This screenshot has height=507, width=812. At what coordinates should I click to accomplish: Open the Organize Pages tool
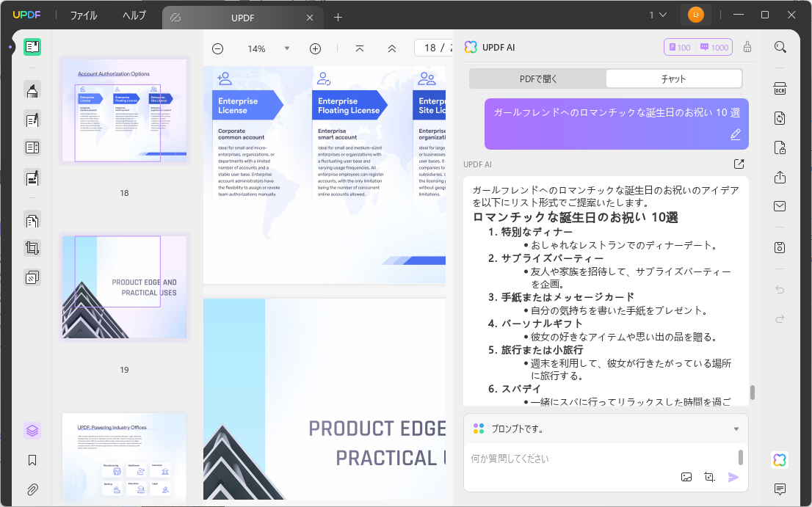(x=32, y=147)
